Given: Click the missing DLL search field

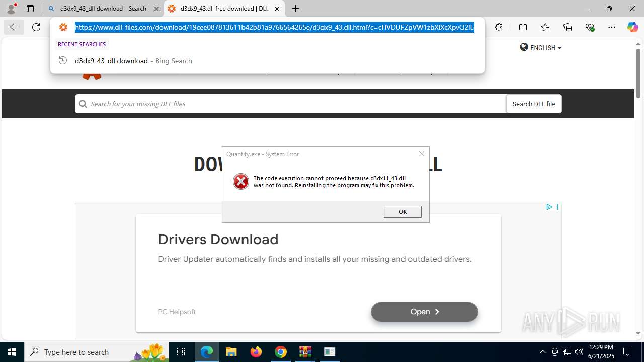Looking at the screenshot, I should point(290,104).
